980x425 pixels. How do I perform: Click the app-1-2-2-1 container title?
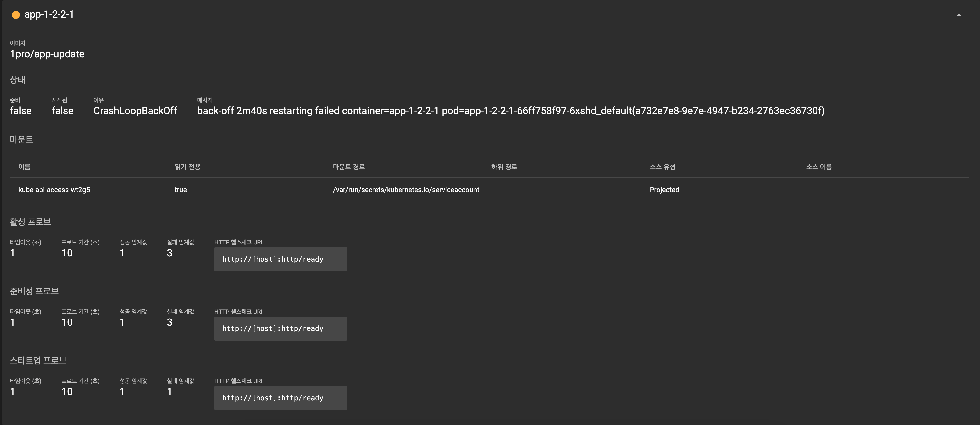(x=49, y=14)
